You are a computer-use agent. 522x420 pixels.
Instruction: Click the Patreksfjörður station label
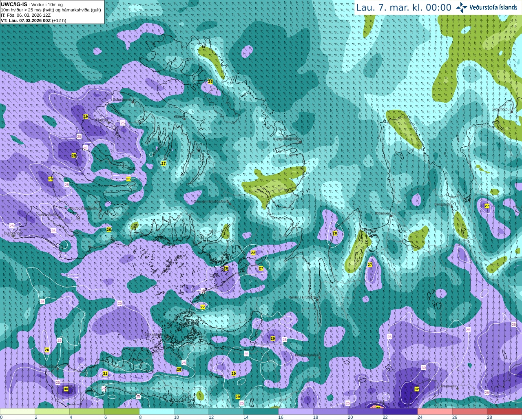[48, 214]
